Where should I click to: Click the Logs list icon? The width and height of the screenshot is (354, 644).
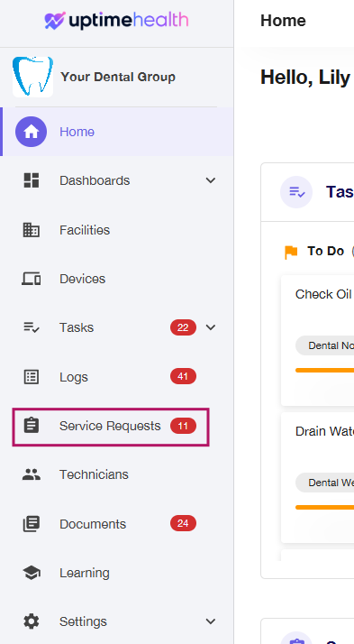click(x=32, y=377)
